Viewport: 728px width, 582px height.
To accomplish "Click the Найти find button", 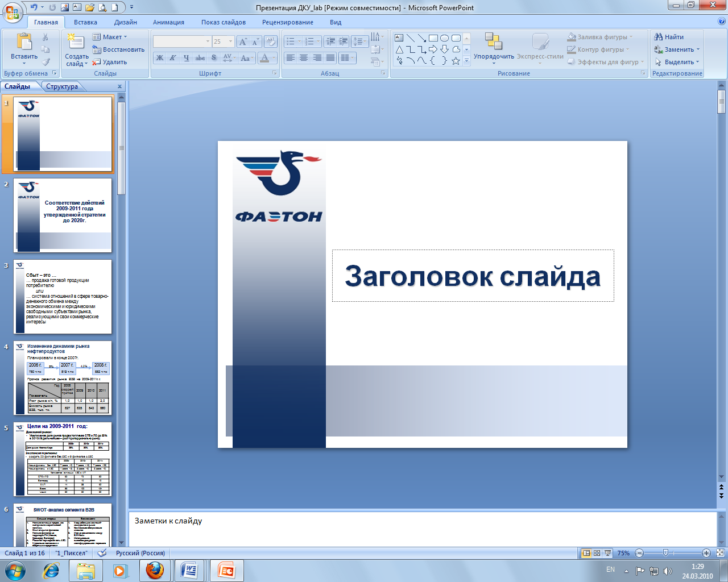I will pos(669,37).
